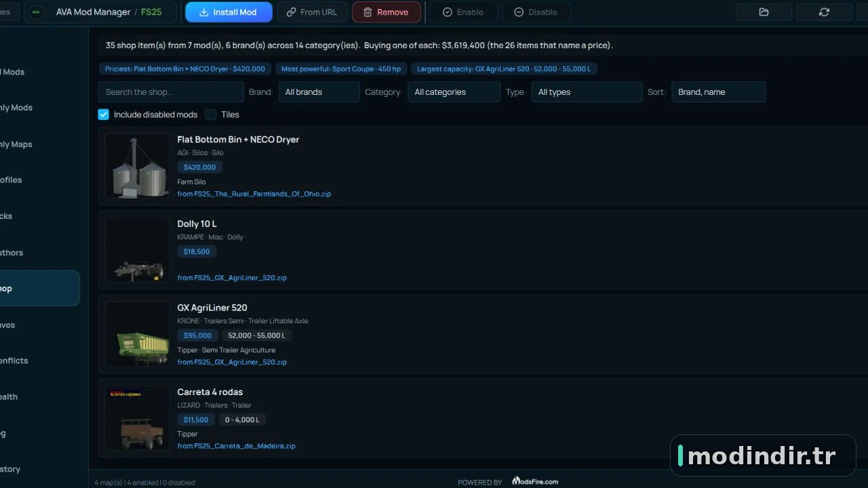Image resolution: width=868 pixels, height=488 pixels.
Task: Click the GX AgriLiner 520 title
Action: 212,308
